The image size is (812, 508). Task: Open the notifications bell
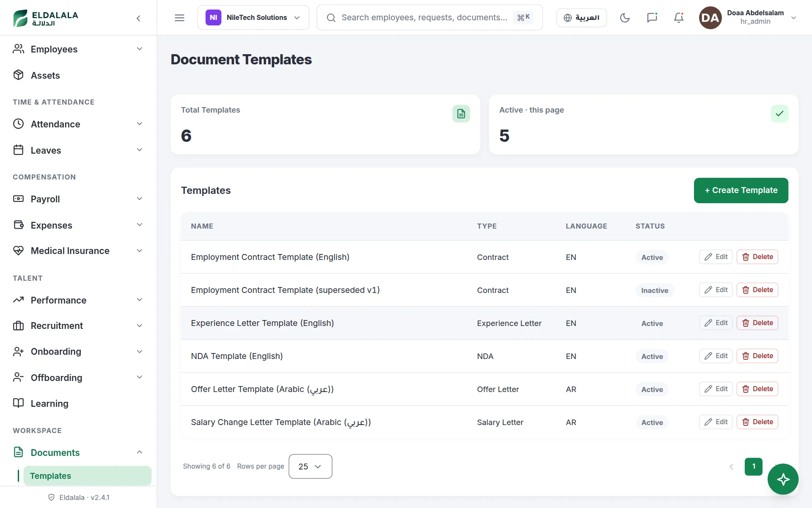tap(679, 18)
